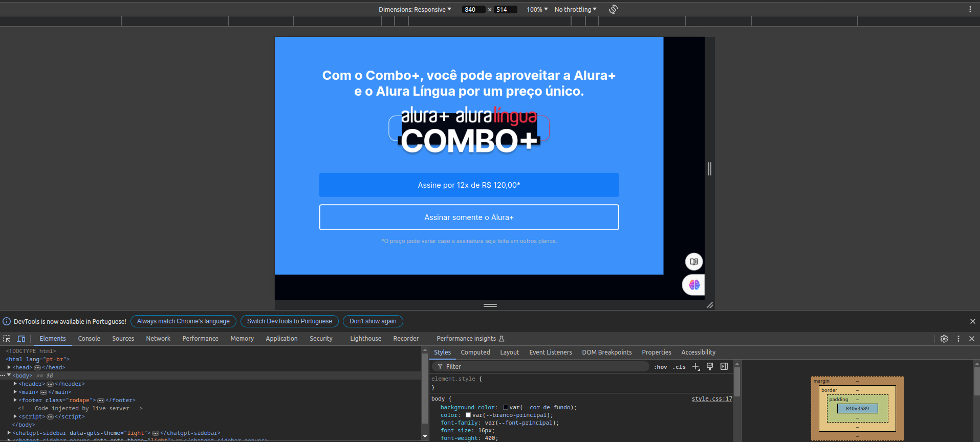Open the Application tab
Viewport: 980px width, 442px height.
pyautogui.click(x=281, y=339)
